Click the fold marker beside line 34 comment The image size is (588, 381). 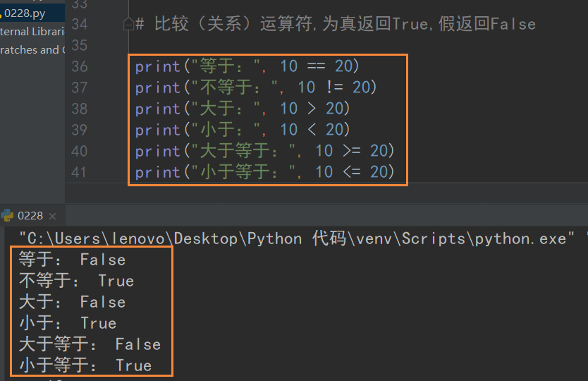(128, 24)
